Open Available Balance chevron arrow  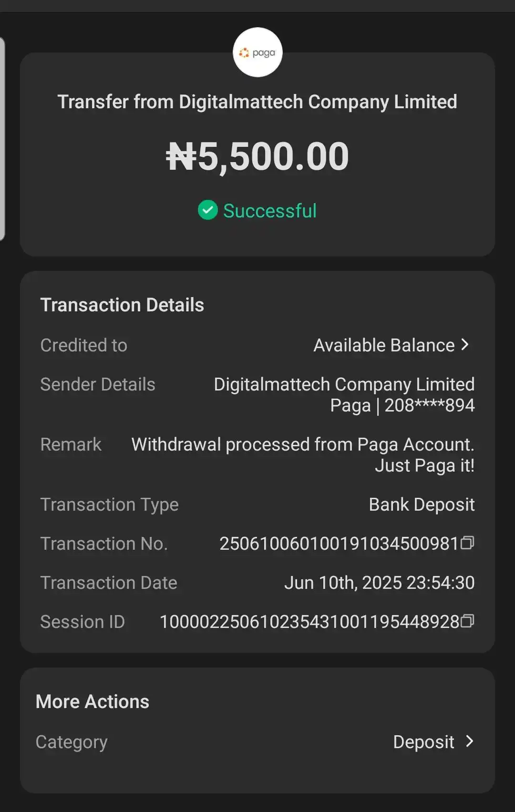pyautogui.click(x=465, y=345)
